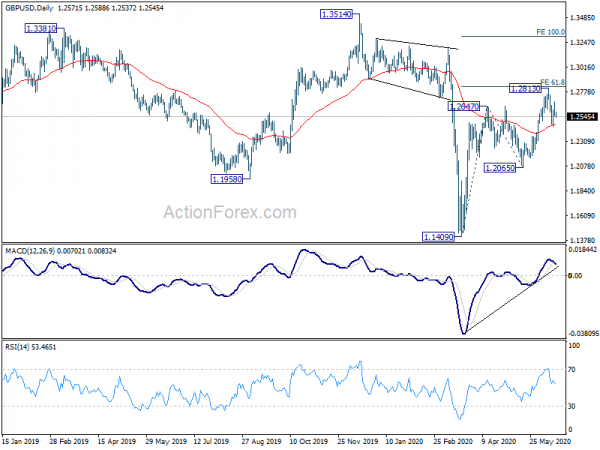Click the 29 May 2019 date label

point(166,441)
